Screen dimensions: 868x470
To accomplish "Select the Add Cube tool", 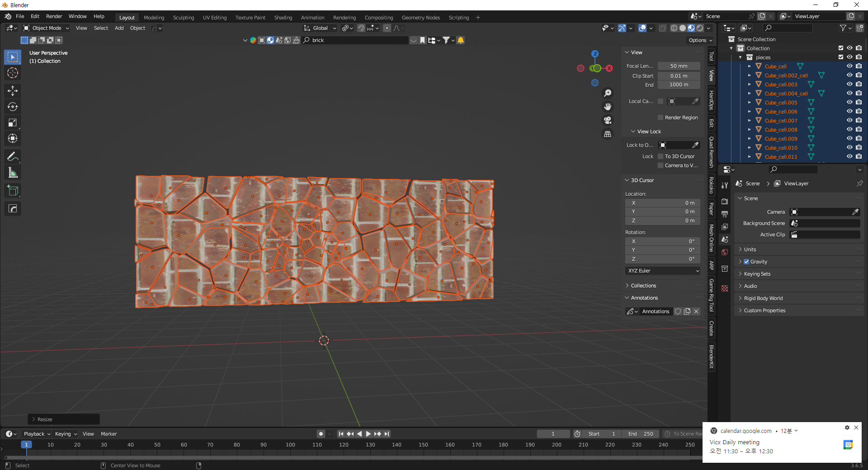I will (x=13, y=190).
